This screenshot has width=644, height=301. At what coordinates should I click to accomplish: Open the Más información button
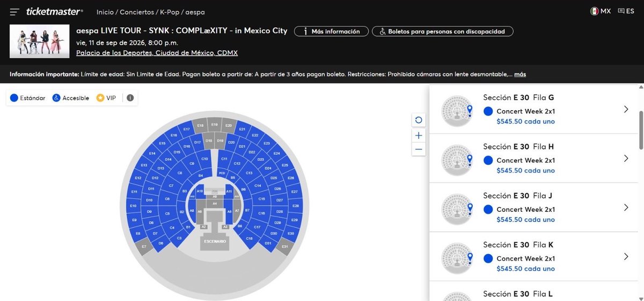pos(331,31)
